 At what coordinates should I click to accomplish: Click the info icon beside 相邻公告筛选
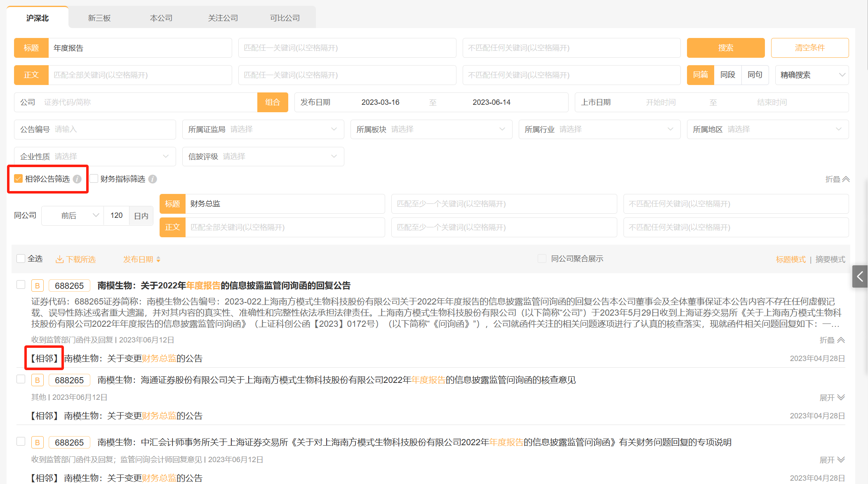[77, 179]
